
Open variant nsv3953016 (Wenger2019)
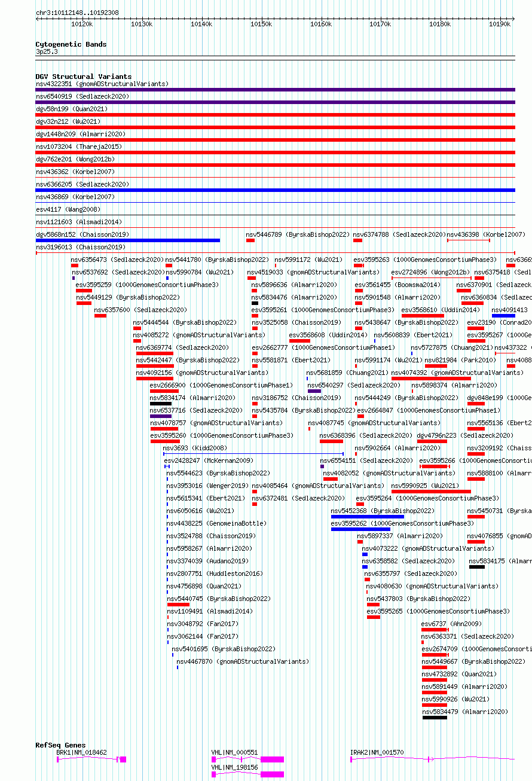(207, 486)
